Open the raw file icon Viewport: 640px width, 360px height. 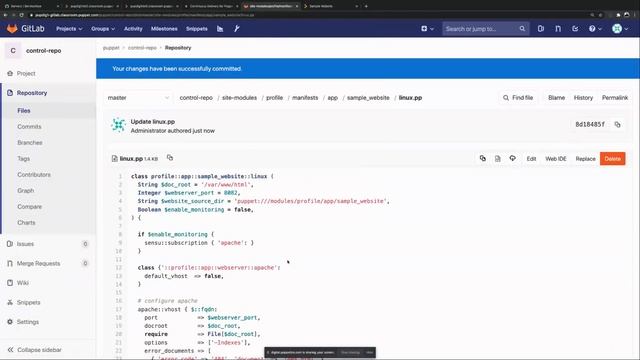pos(498,158)
